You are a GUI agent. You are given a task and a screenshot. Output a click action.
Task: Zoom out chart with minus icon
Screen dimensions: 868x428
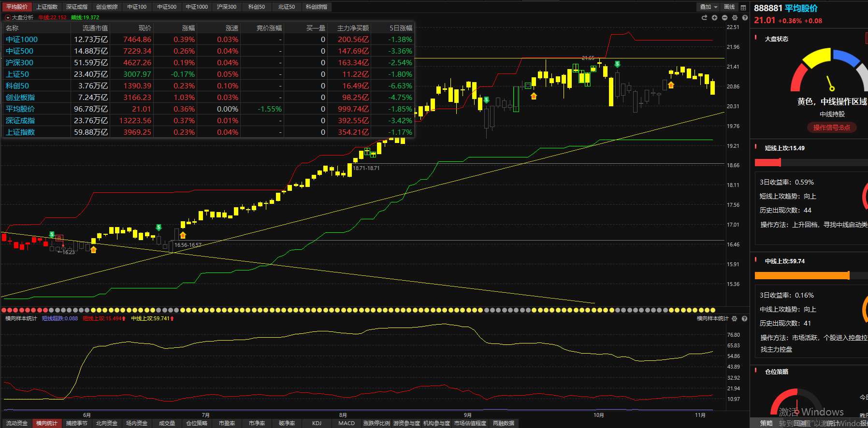724,17
